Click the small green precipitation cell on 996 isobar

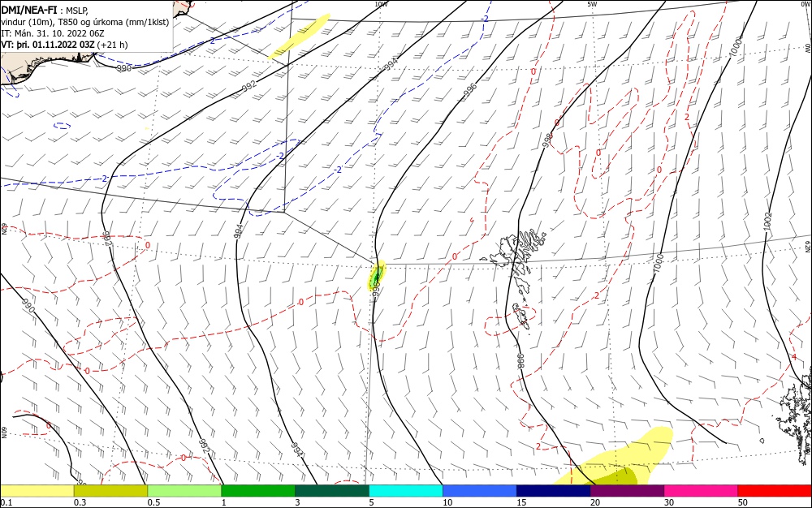(377, 276)
